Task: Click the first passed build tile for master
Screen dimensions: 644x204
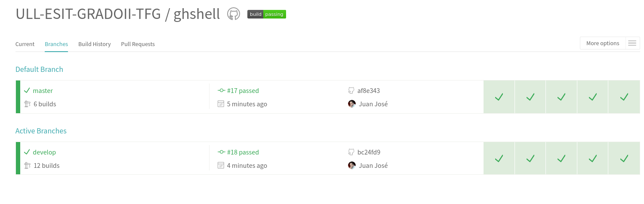Action: [x=499, y=97]
